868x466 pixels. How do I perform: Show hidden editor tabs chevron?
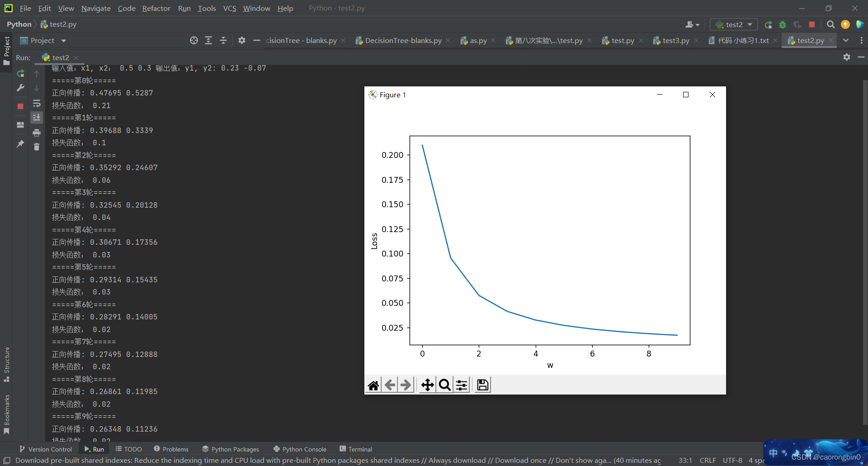click(846, 40)
